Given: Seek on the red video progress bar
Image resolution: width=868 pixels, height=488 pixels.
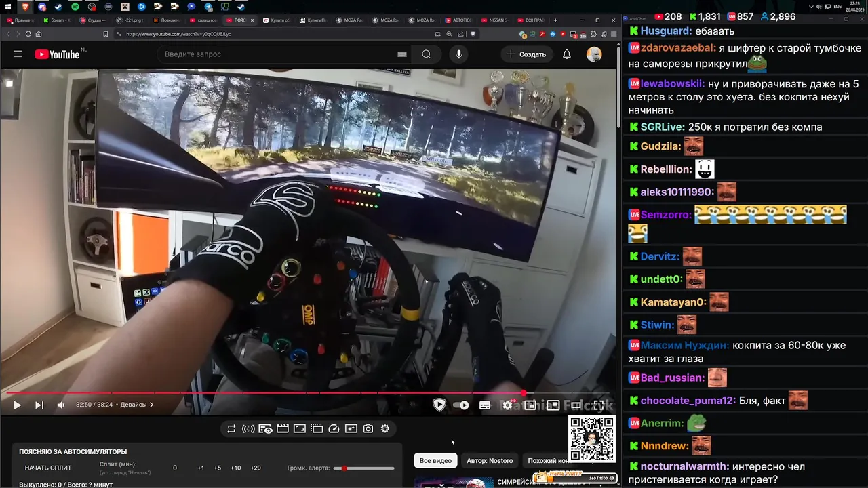Looking at the screenshot, I should [x=309, y=393].
